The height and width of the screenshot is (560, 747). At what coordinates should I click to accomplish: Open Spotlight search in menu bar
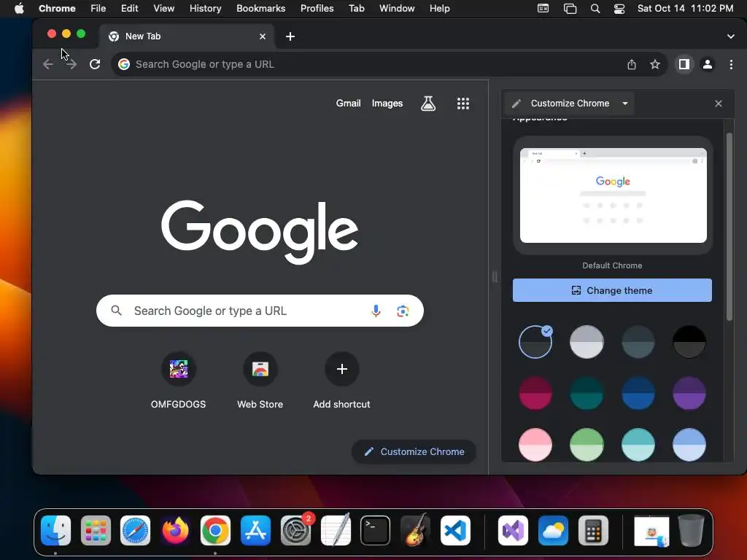coord(595,9)
